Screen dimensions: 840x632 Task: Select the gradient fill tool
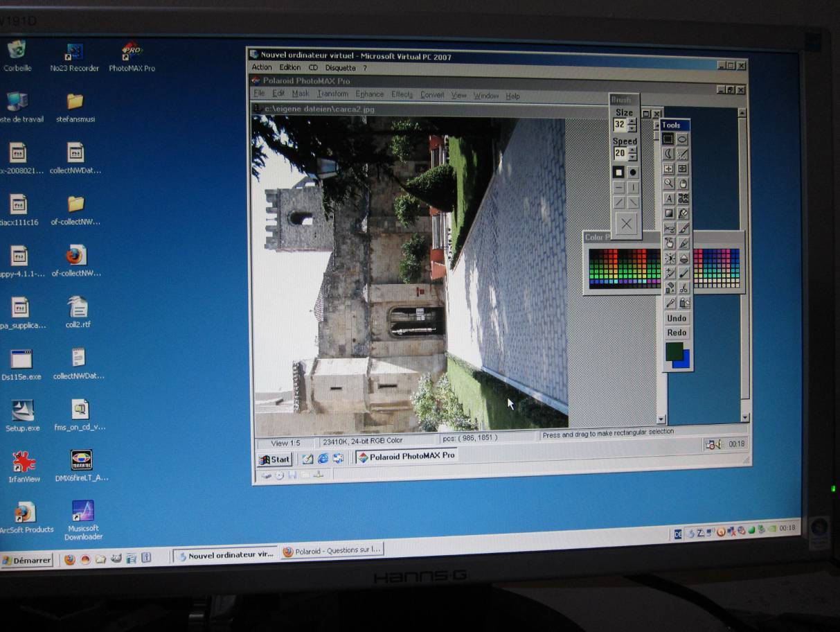pos(669,213)
